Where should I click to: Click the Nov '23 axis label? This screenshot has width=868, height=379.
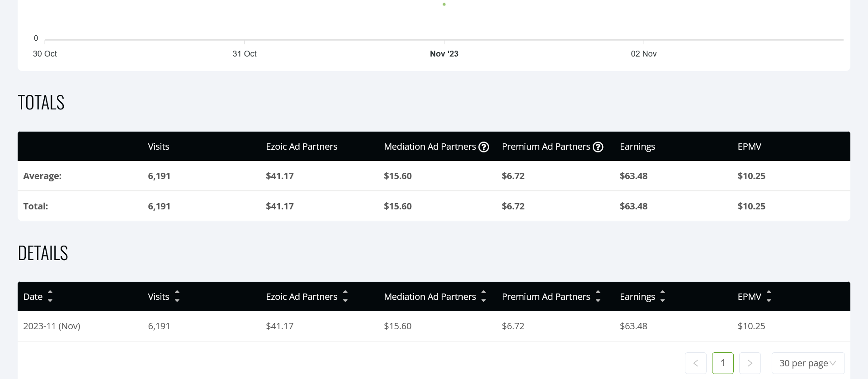pyautogui.click(x=444, y=54)
